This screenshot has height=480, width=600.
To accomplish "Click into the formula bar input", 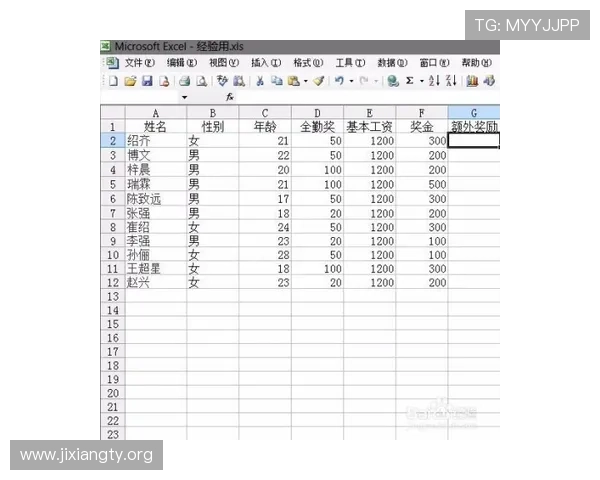I will pyautogui.click(x=367, y=97).
